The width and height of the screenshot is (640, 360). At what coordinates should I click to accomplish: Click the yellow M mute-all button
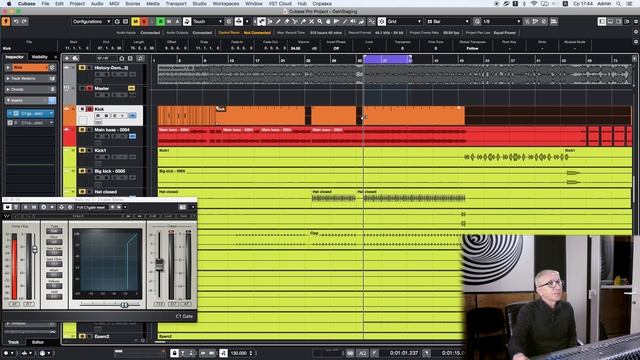pyautogui.click(x=136, y=21)
